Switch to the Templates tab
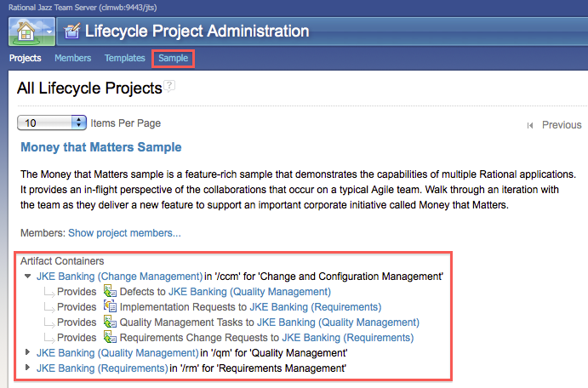The image size is (588, 388). pyautogui.click(x=125, y=59)
